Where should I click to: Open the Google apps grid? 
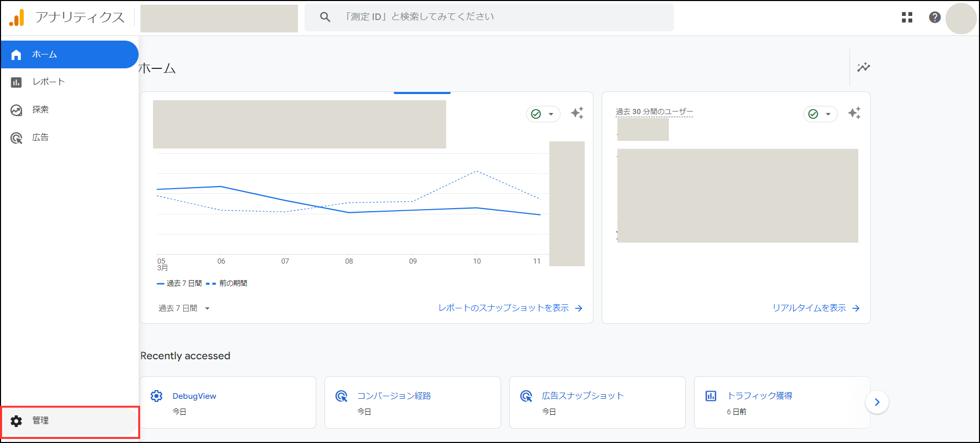click(907, 17)
